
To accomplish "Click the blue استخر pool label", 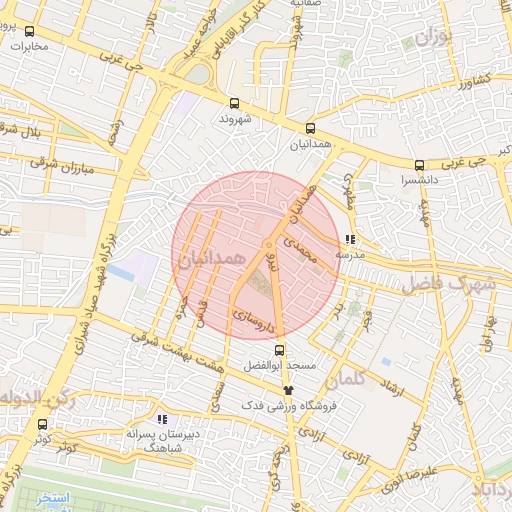I will coord(53,498).
